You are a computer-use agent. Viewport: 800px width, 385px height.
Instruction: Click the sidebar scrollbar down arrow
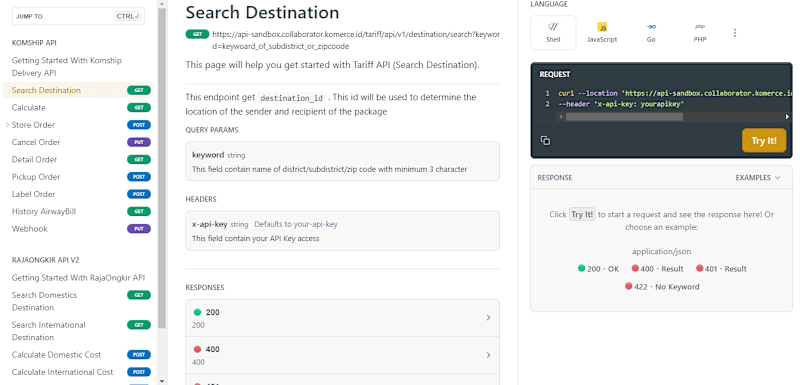(x=162, y=380)
